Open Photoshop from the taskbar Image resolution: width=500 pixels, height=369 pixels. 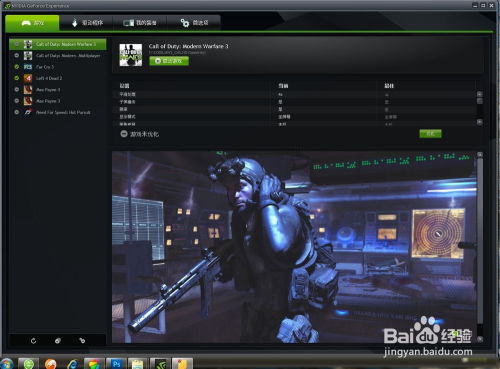click(x=117, y=364)
